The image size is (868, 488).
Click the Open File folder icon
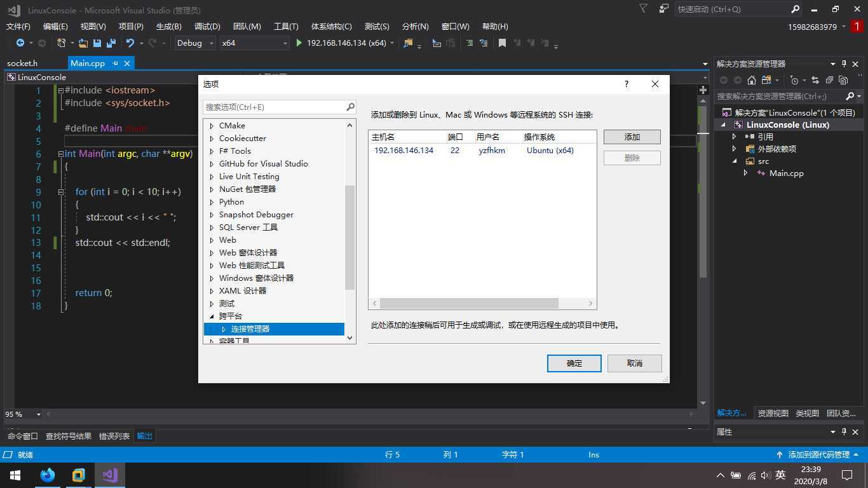[x=83, y=43]
